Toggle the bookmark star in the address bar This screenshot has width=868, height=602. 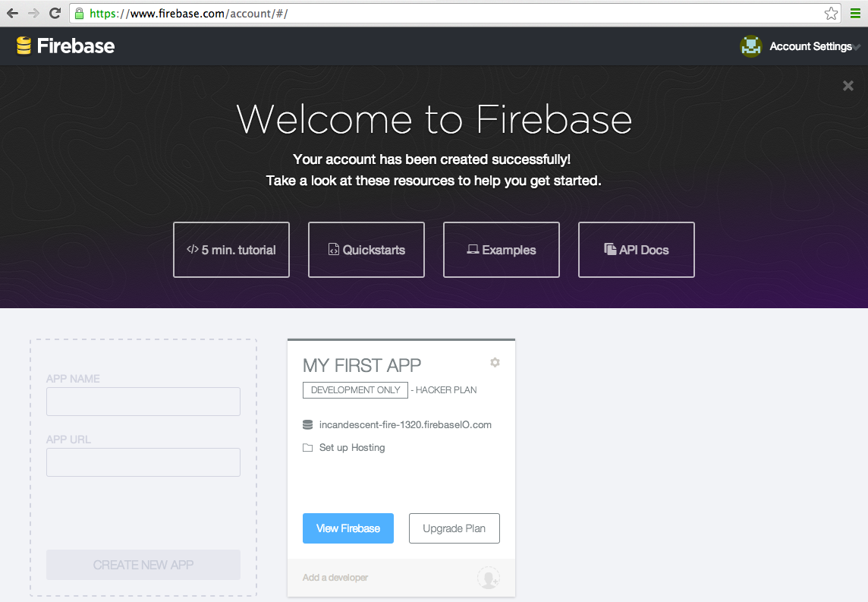(831, 13)
